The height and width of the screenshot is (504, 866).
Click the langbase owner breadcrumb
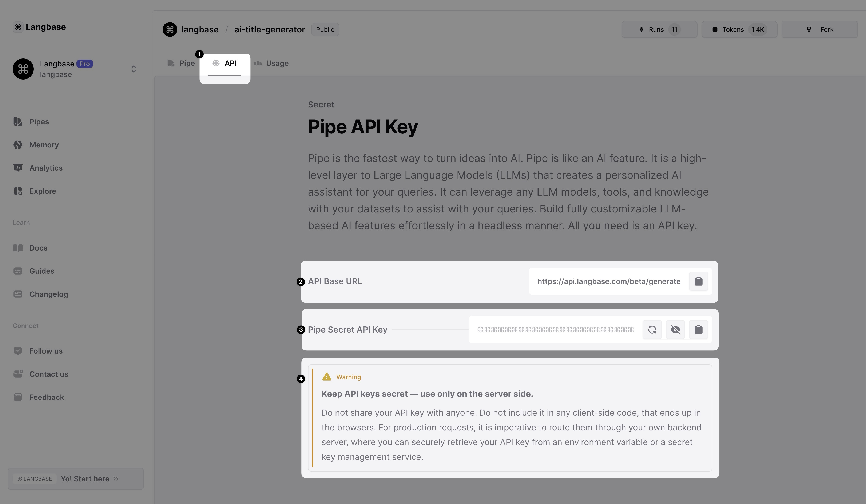(x=200, y=29)
